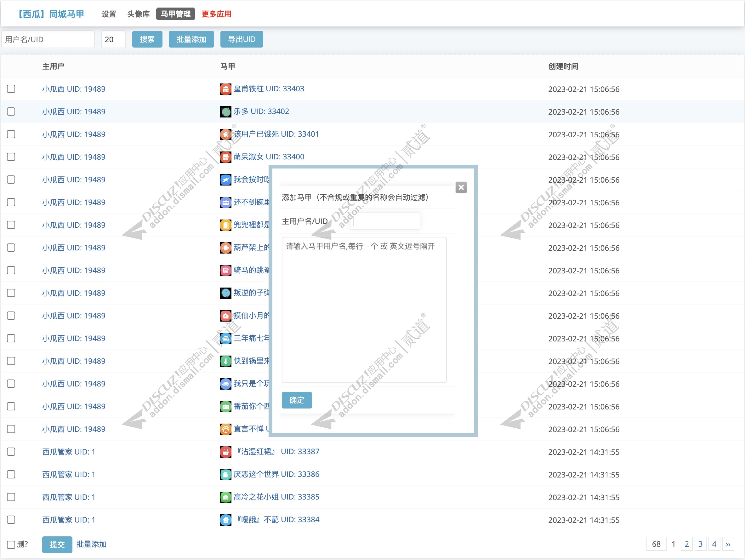Open the 设置 tab
This screenshot has width=745, height=560.
coord(109,14)
